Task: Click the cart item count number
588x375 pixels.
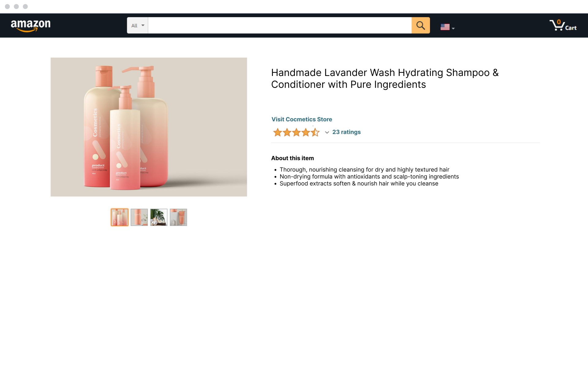Action: click(x=559, y=22)
